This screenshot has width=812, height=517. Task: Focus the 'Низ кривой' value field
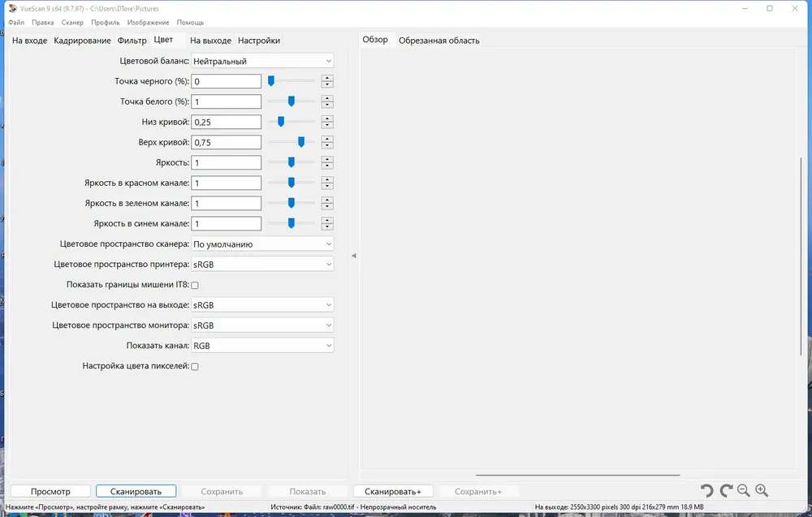coord(227,122)
